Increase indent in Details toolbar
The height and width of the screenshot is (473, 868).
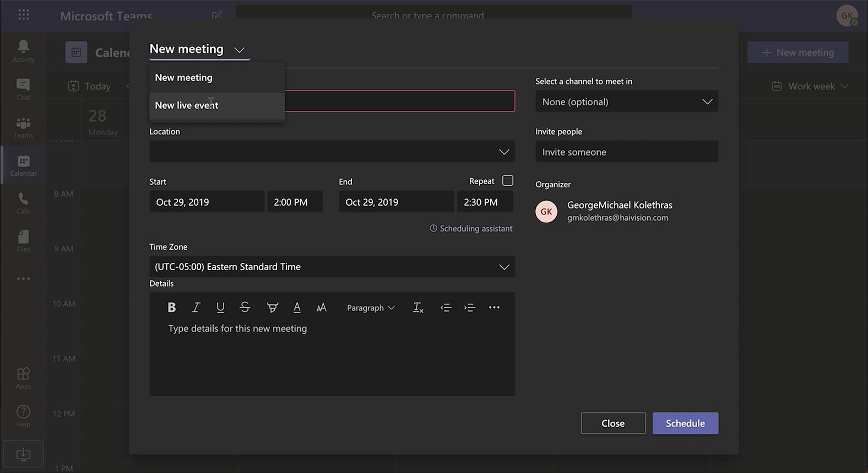[470, 308]
